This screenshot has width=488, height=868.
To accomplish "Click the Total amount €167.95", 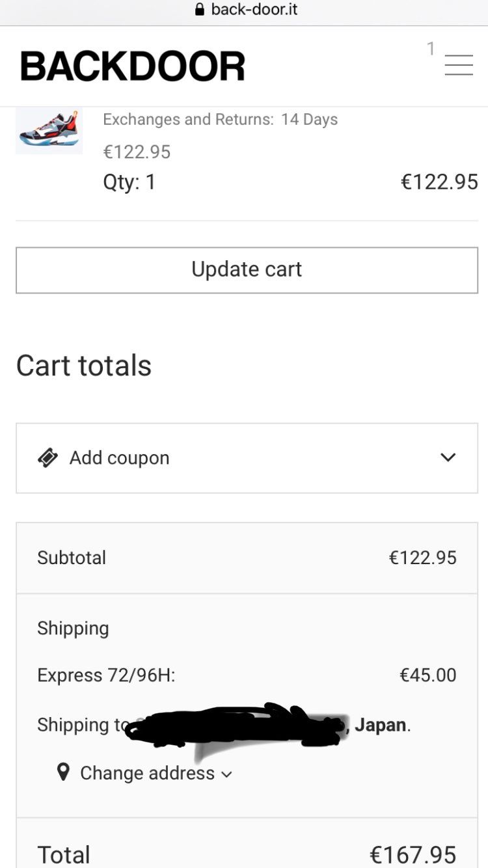I will [413, 854].
